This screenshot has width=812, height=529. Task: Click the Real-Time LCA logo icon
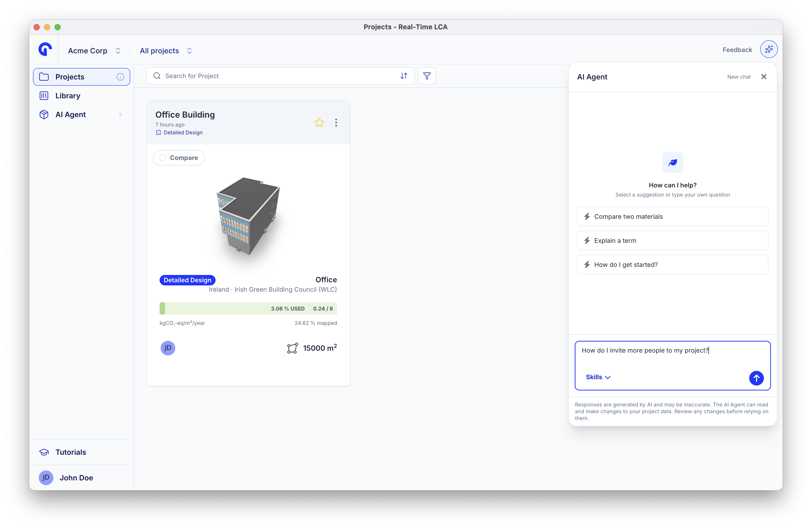coord(45,49)
